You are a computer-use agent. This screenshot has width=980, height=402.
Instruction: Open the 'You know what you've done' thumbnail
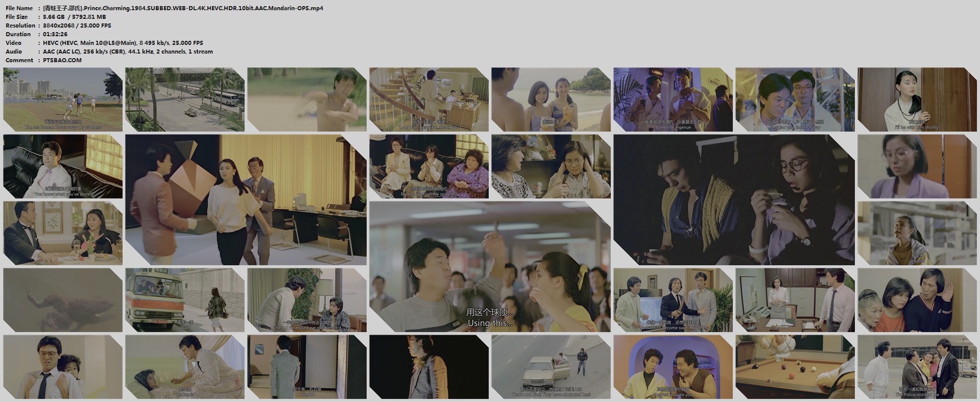click(63, 166)
